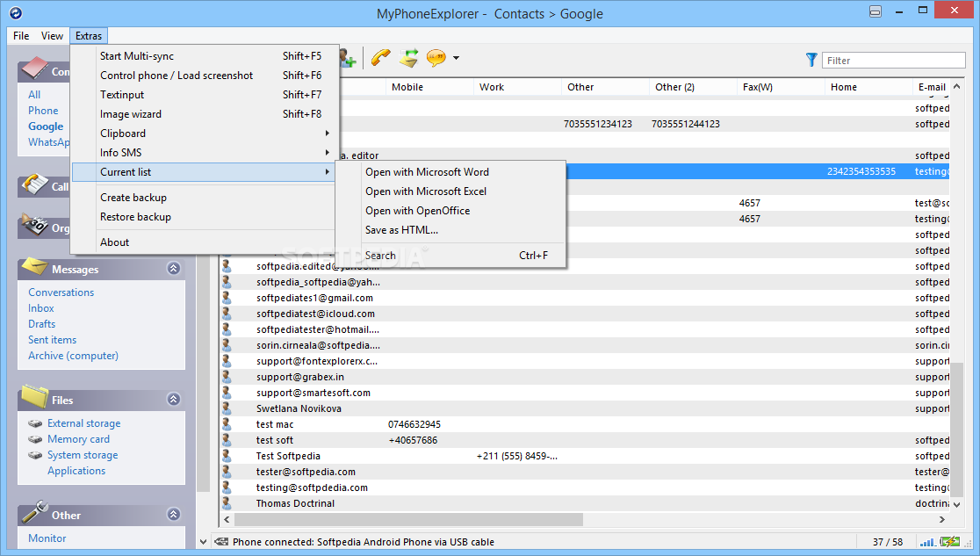The height and width of the screenshot is (556, 980).
Task: Expand the Clipboard submenu arrow
Action: pos(327,134)
